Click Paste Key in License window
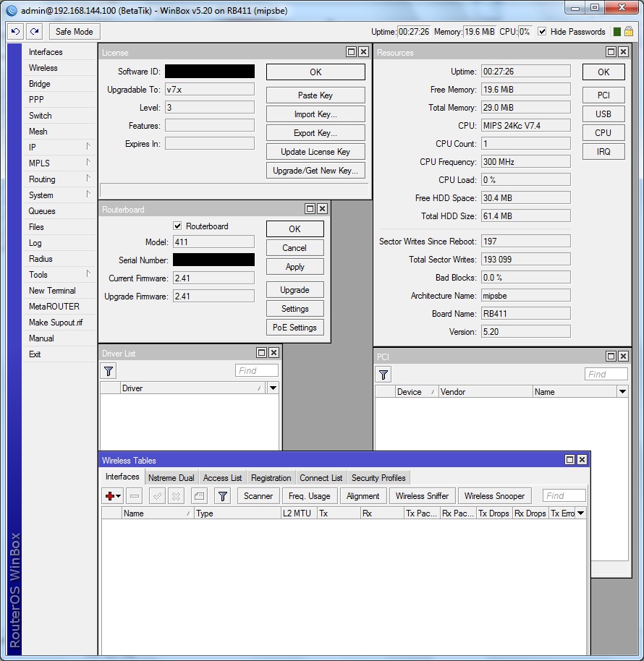The image size is (644, 661). (x=315, y=95)
